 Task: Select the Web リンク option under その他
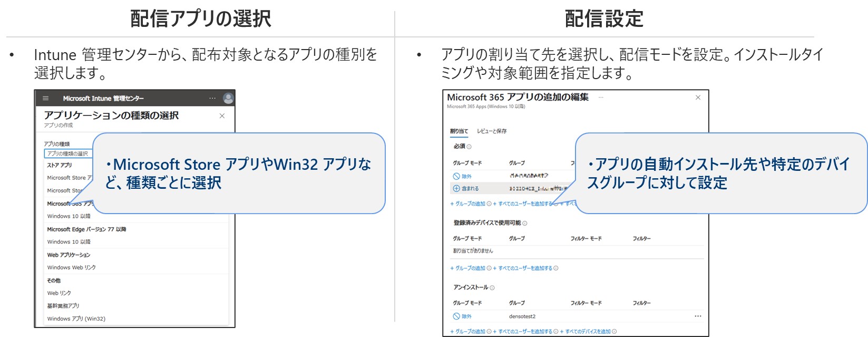[59, 293]
